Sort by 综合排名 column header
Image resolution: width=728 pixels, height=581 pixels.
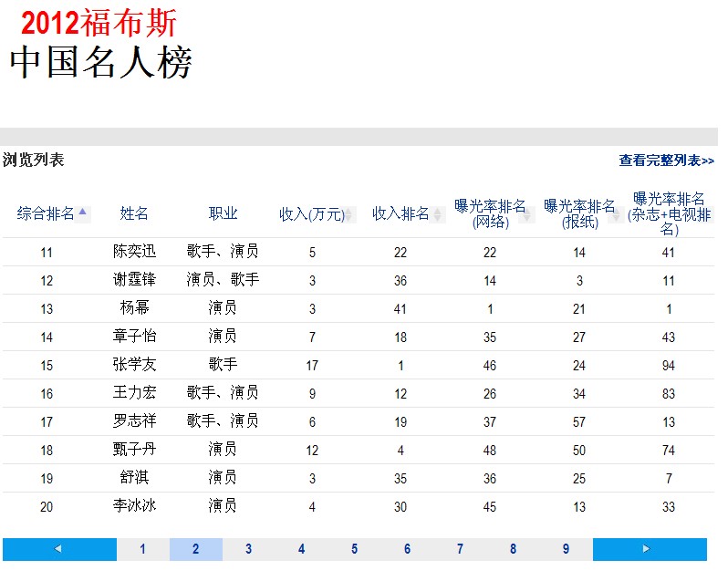coord(46,213)
